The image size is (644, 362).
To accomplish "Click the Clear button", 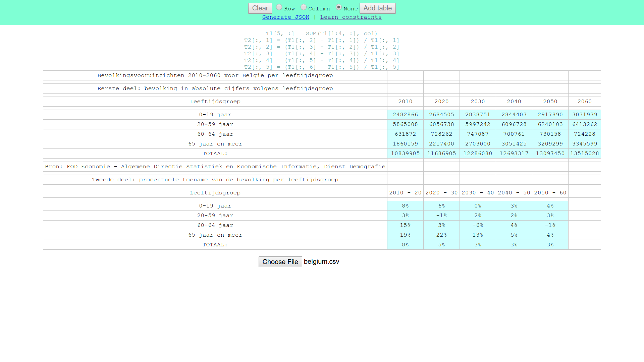I will pyautogui.click(x=260, y=8).
